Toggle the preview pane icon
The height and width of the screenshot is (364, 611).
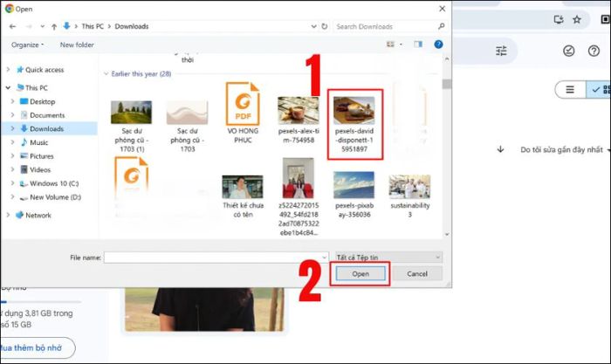coord(418,45)
